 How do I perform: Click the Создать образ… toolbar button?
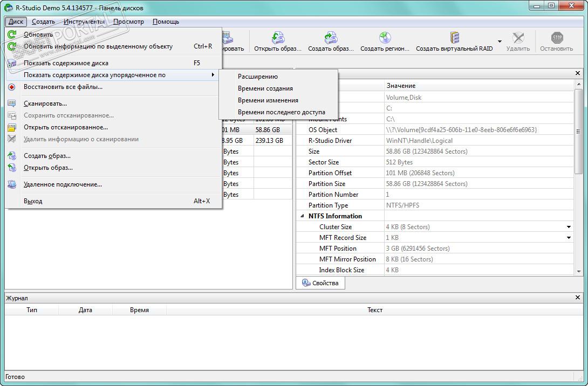pos(331,41)
